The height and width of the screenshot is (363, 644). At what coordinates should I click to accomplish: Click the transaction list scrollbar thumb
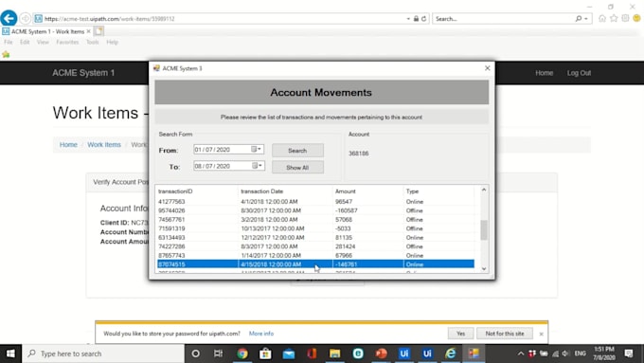pyautogui.click(x=484, y=229)
